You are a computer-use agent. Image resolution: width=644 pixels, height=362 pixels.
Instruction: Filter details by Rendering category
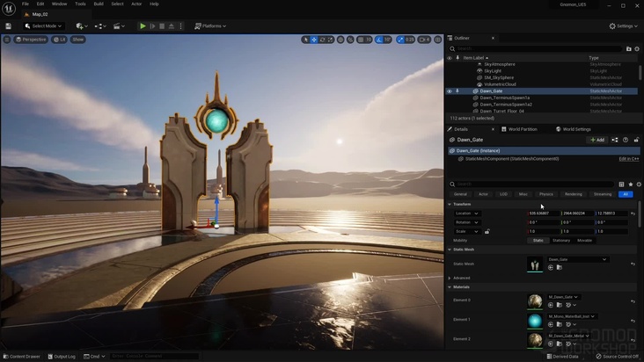tap(573, 194)
